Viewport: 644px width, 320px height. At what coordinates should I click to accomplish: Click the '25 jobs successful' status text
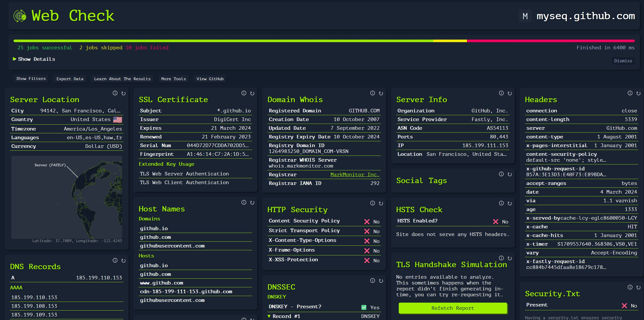pyautogui.click(x=45, y=48)
